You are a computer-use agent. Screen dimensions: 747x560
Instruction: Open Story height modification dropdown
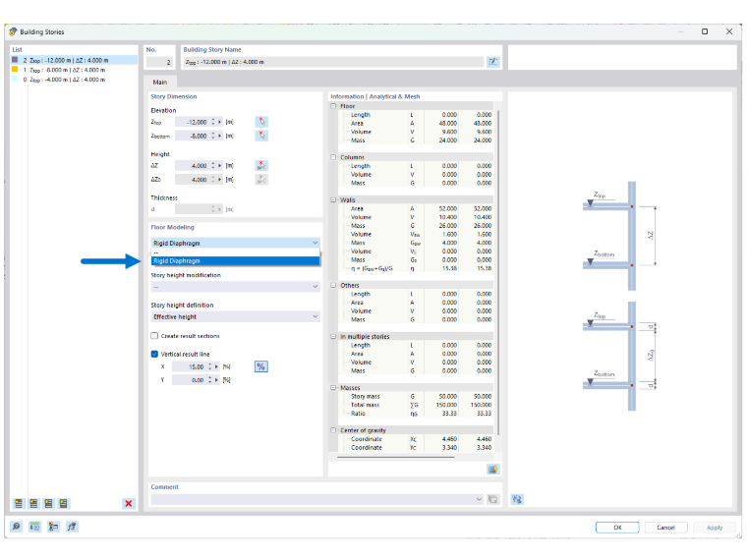[x=235, y=287]
